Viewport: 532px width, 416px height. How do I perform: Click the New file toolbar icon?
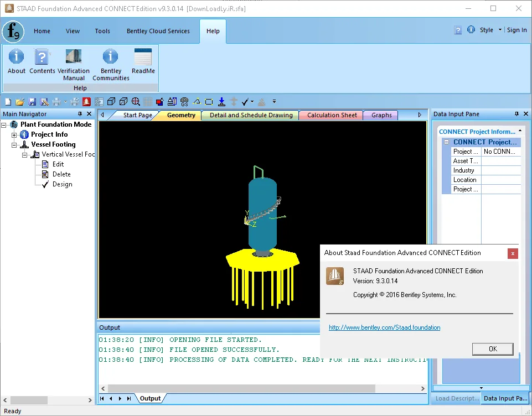[x=8, y=101]
